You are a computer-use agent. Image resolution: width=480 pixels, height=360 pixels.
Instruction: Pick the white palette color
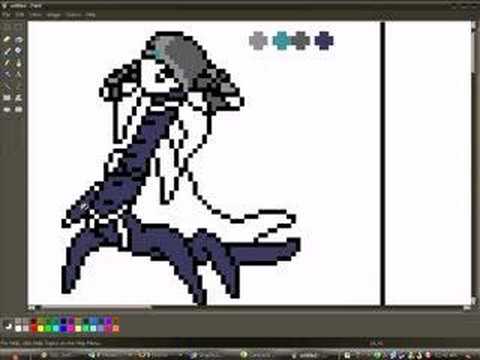pos(18,329)
